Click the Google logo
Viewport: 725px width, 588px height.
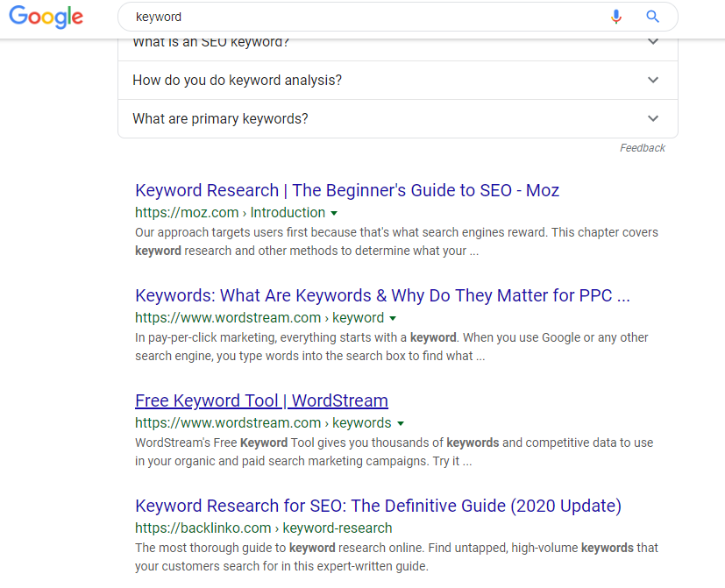tap(46, 17)
